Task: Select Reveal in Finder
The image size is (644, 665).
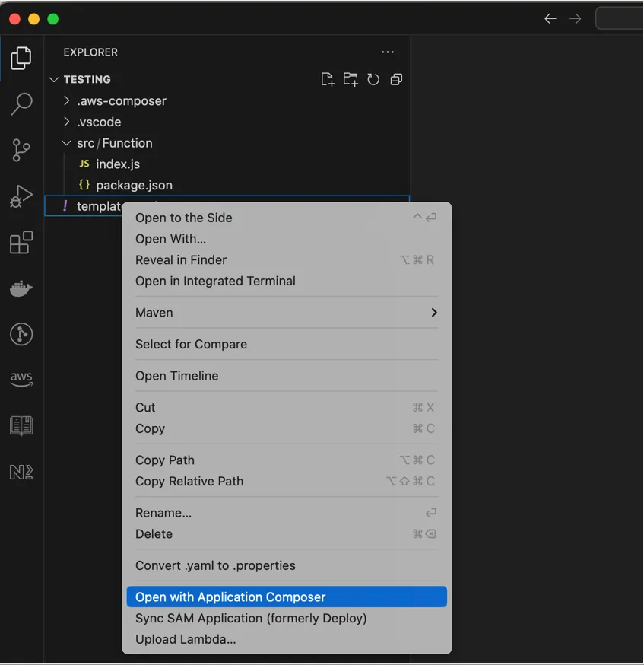Action: click(x=287, y=260)
